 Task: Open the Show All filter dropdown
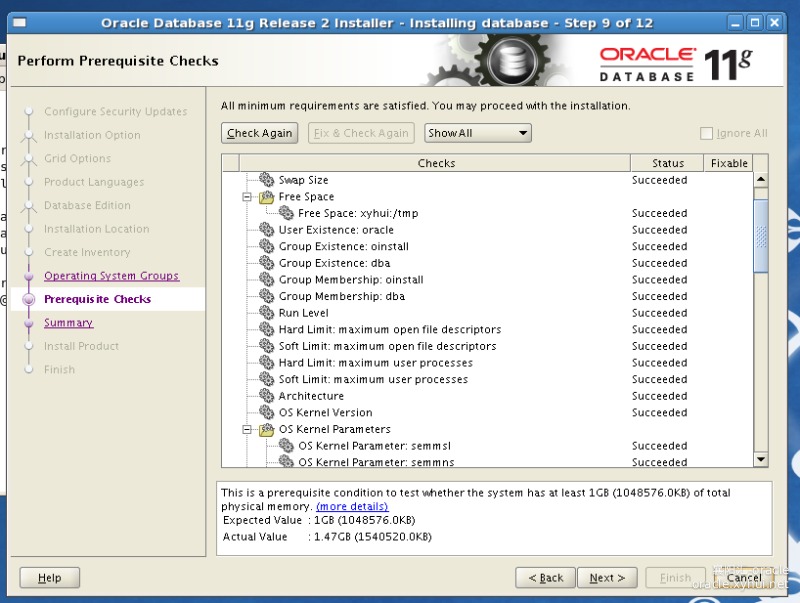click(478, 133)
